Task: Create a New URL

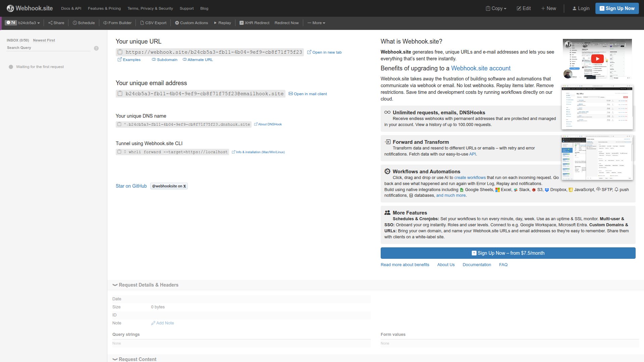Action: click(548, 8)
